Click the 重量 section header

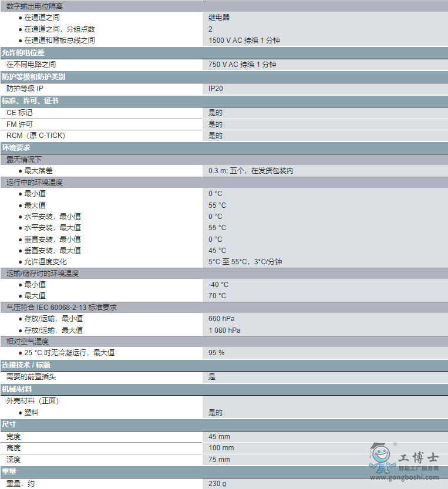pyautogui.click(x=9, y=471)
